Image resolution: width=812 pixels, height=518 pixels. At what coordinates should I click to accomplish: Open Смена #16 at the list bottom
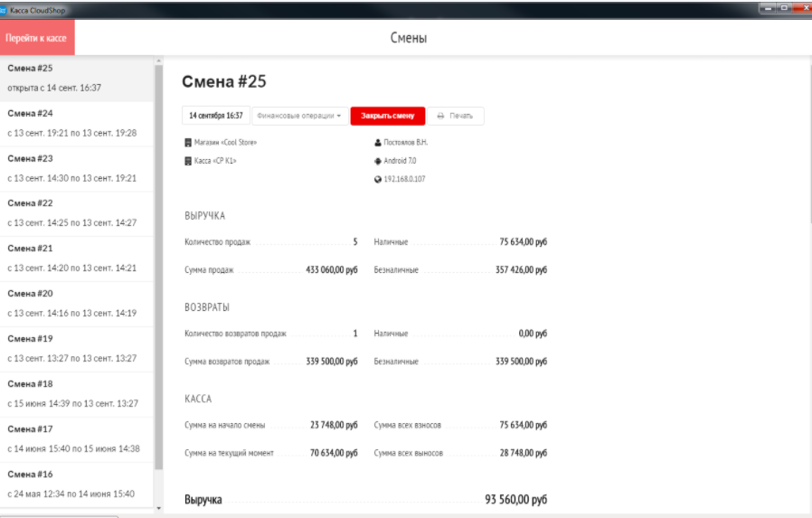77,485
